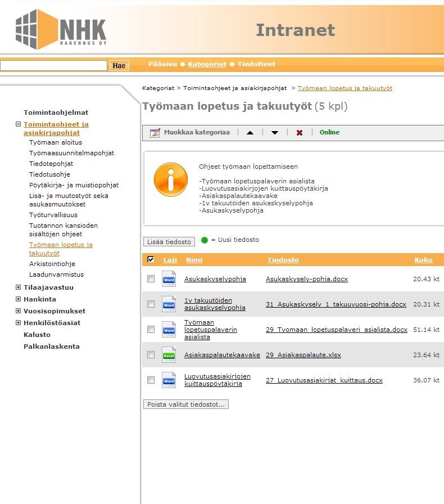Delete category with the red X icon
444x504 pixels.
(300, 132)
